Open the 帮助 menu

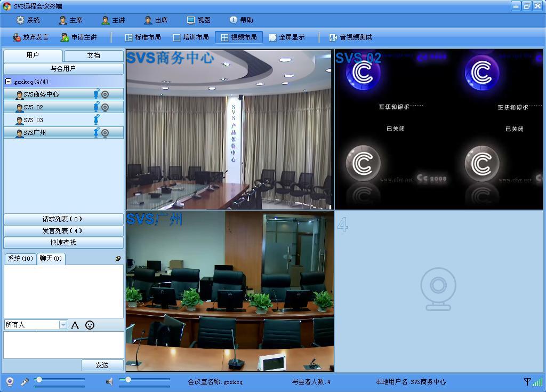[x=242, y=20]
